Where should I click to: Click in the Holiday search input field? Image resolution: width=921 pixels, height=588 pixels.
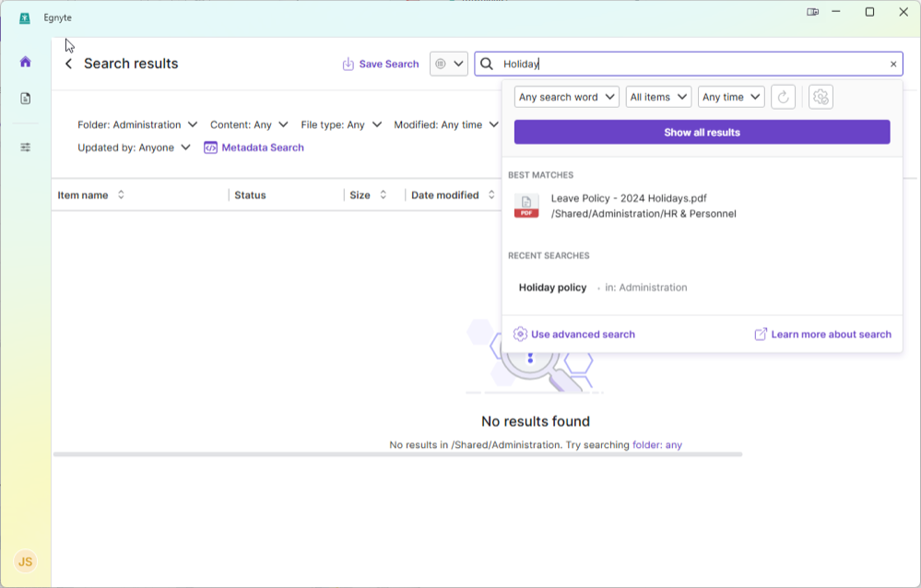click(x=691, y=64)
